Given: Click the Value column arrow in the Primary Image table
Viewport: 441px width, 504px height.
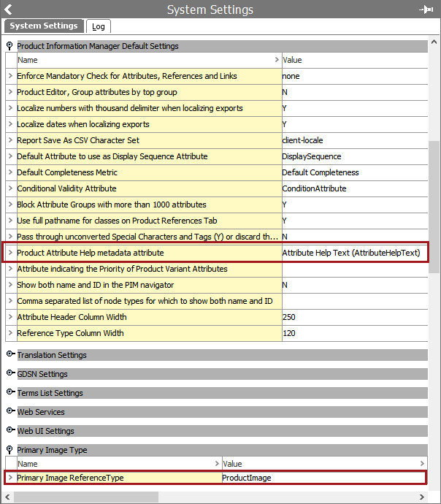Looking at the screenshot, I should tap(422, 464).
